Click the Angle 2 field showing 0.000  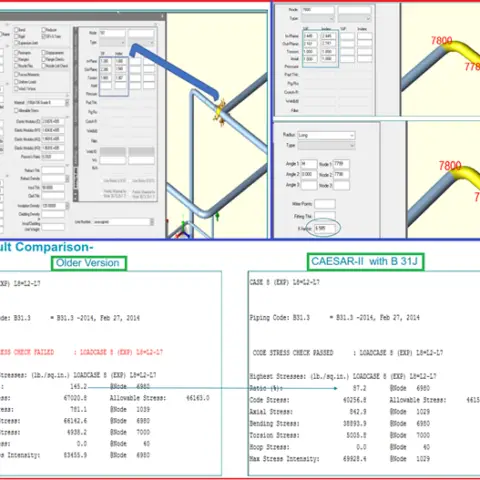point(309,175)
